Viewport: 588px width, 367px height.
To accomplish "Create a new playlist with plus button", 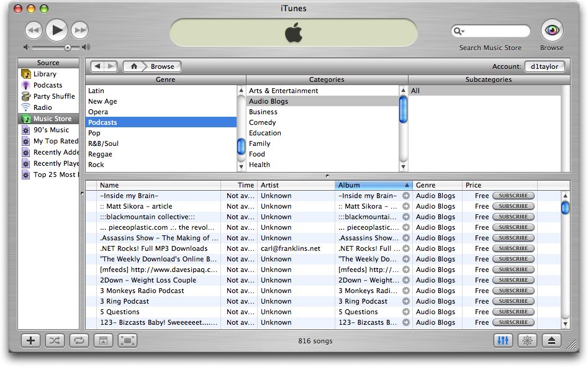I will pyautogui.click(x=30, y=340).
